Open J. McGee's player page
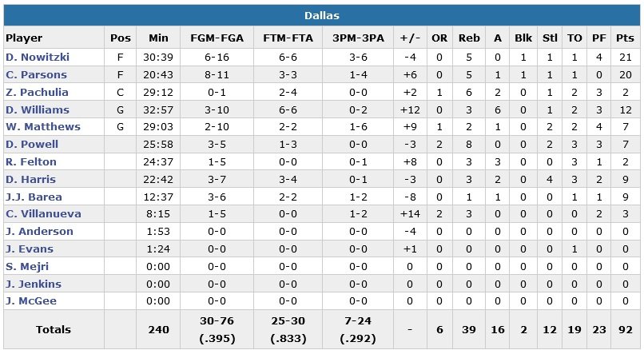This screenshot has height=350, width=644. coord(30,301)
